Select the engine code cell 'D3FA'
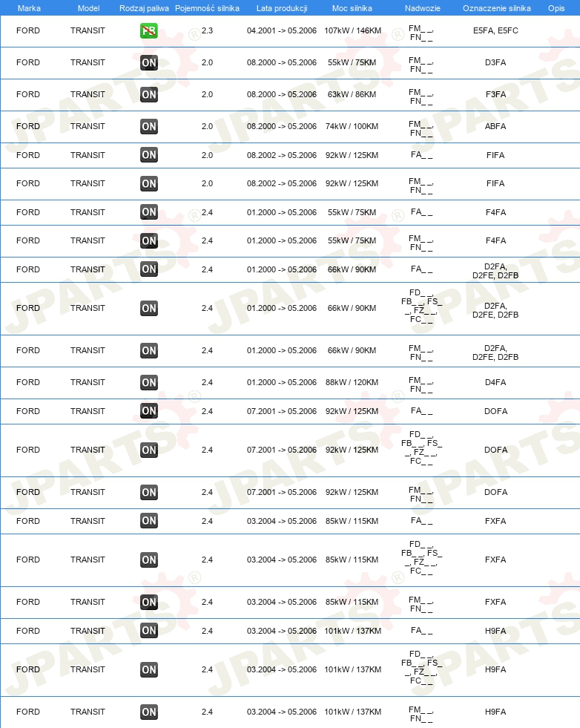Viewport: 580px width, 728px height. tap(495, 62)
